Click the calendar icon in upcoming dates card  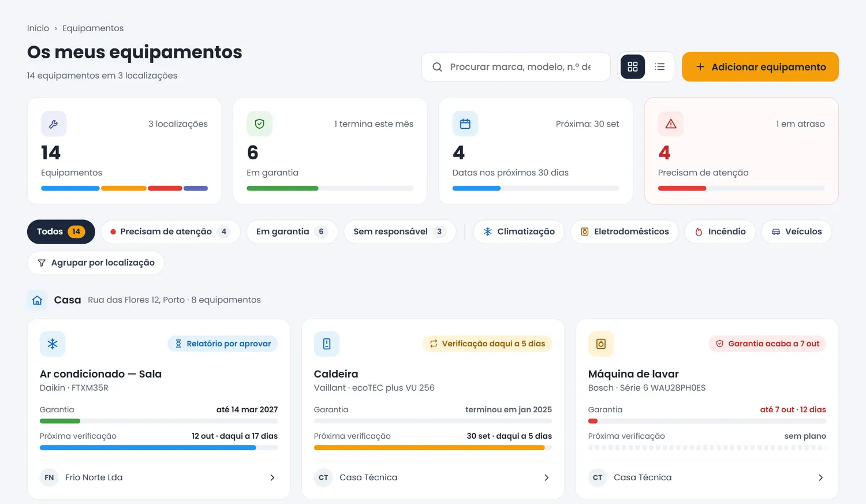tap(465, 124)
